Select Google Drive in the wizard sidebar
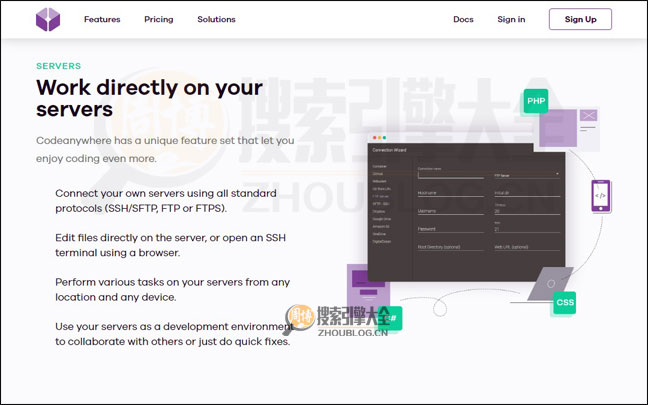Viewport: 648px width, 405px height. pyautogui.click(x=381, y=219)
